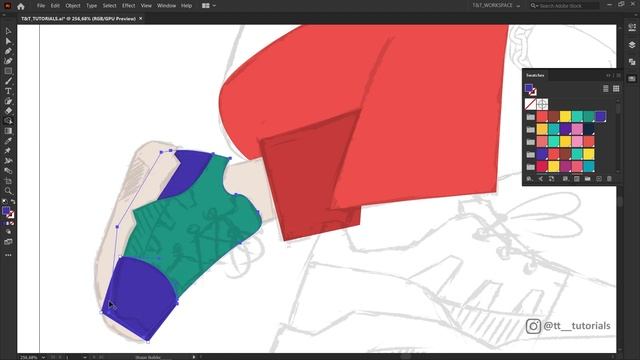This screenshot has width=640, height=360.
Task: Open the Layers panel icon
Action: (632, 45)
